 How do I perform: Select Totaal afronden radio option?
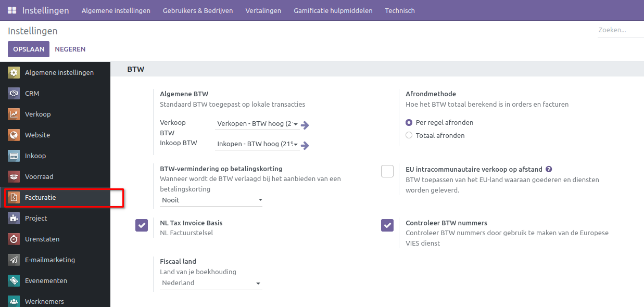409,135
